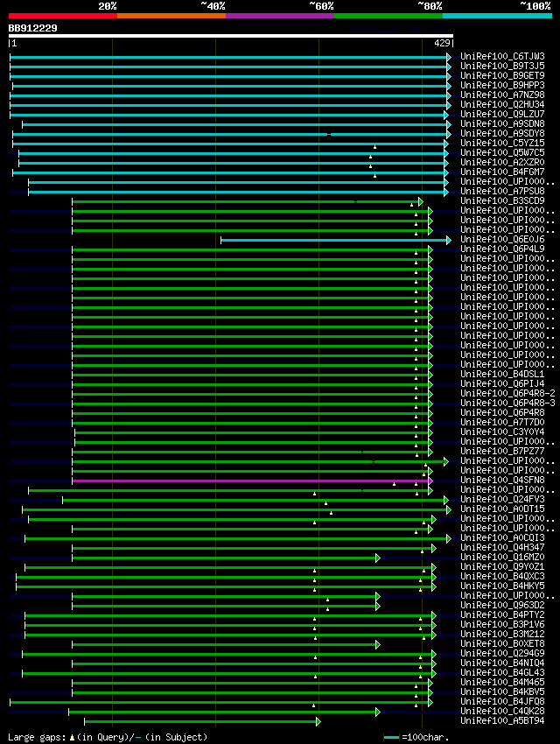Click the UniRef100_Q6P4R8-3 isoform label
This screenshot has width=560, height=744.
pyautogui.click(x=507, y=403)
